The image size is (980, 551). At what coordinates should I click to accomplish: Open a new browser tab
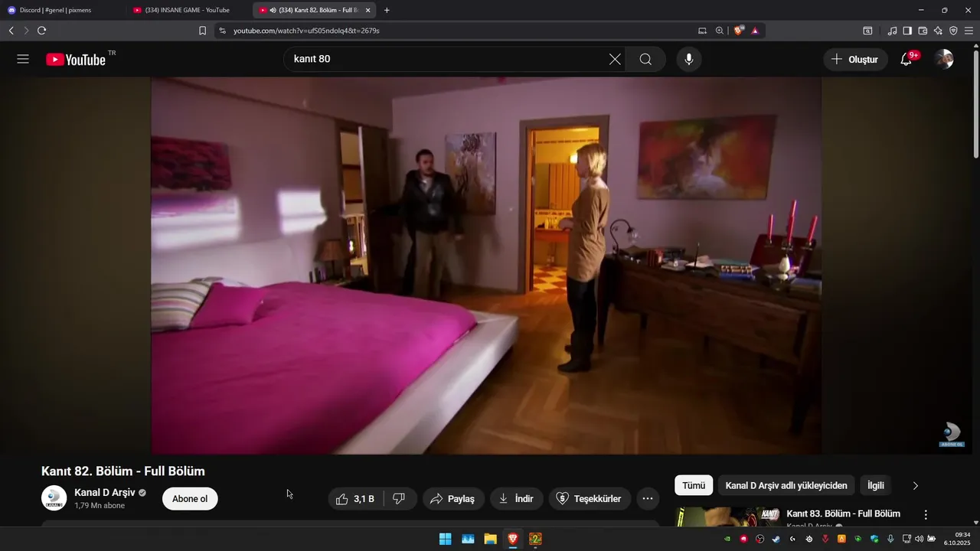tap(387, 10)
